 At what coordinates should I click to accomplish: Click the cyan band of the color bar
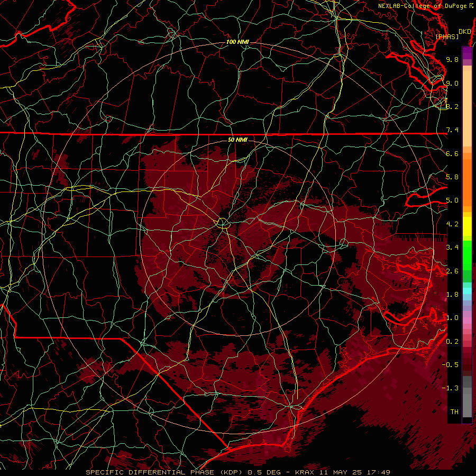point(467,290)
